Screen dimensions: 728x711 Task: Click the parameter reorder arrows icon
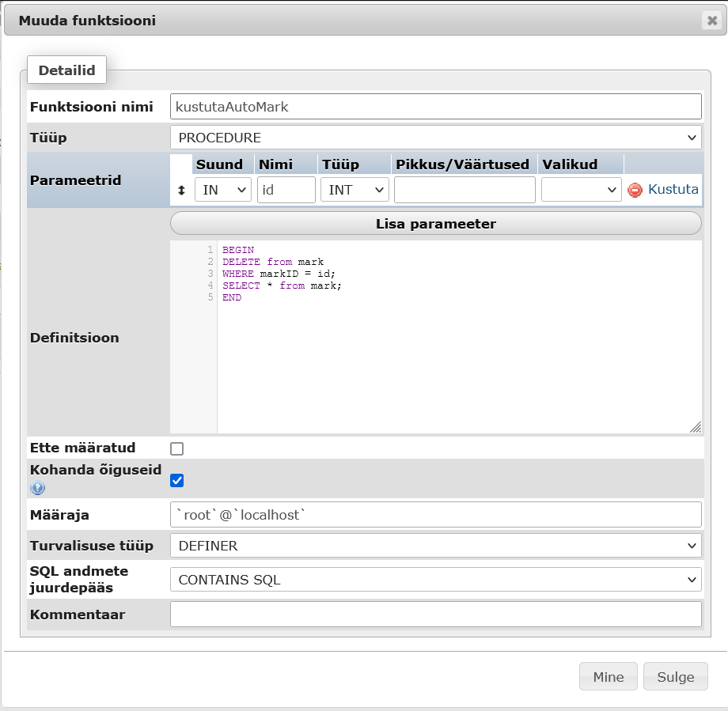181,190
